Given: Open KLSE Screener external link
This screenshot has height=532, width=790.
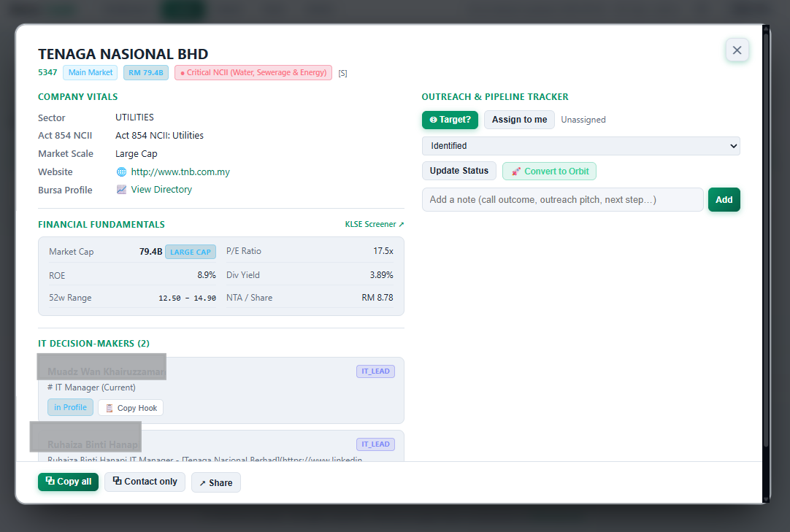Looking at the screenshot, I should [374, 224].
